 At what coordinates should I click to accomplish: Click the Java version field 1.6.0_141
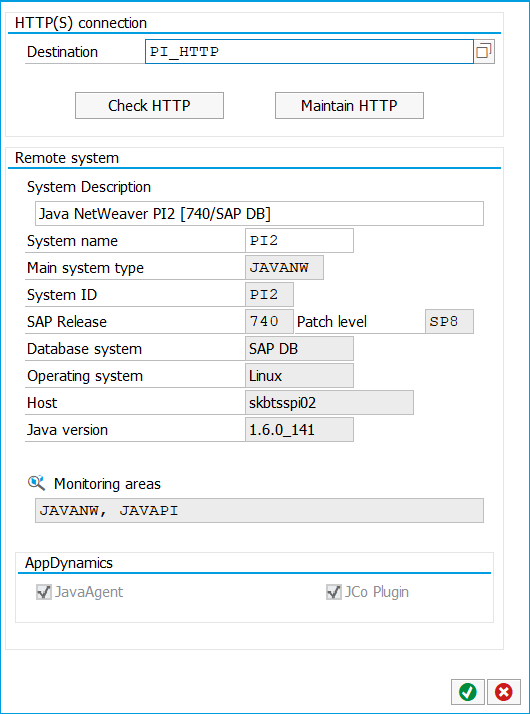[x=299, y=430]
